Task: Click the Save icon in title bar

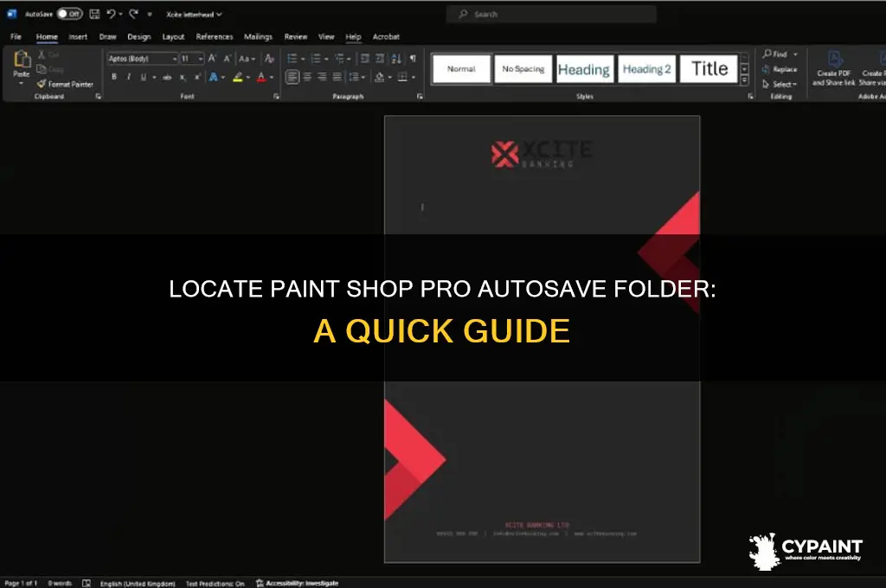Action: [x=94, y=14]
